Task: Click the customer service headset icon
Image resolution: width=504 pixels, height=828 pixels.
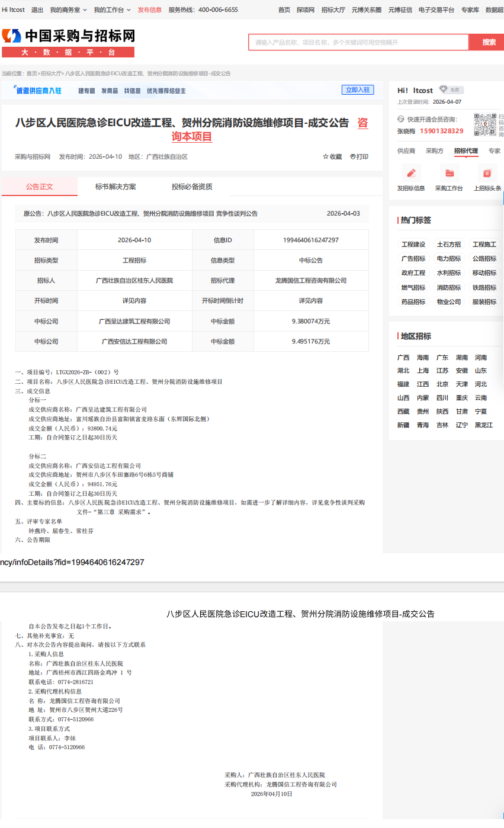Action: 401,119
